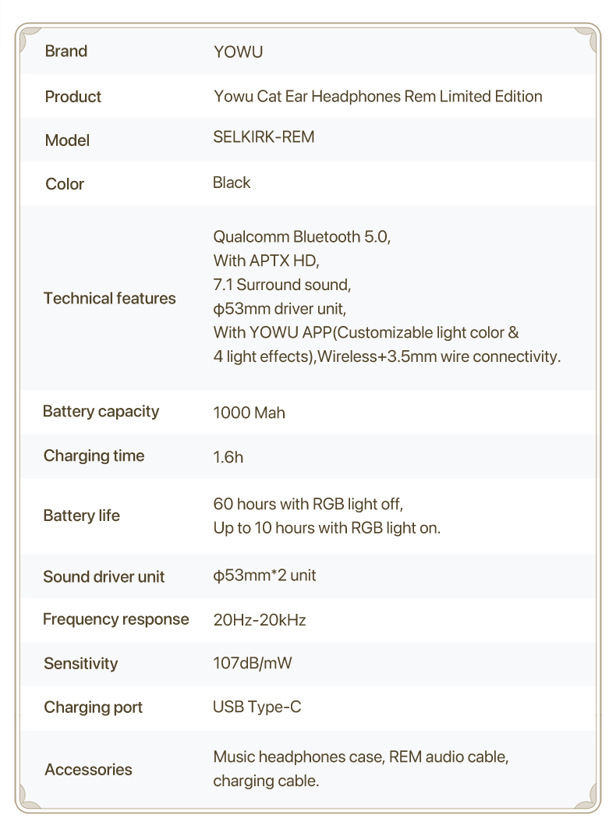The width and height of the screenshot is (616, 840).
Task: Select the YOWU brand value
Action: coord(238,52)
